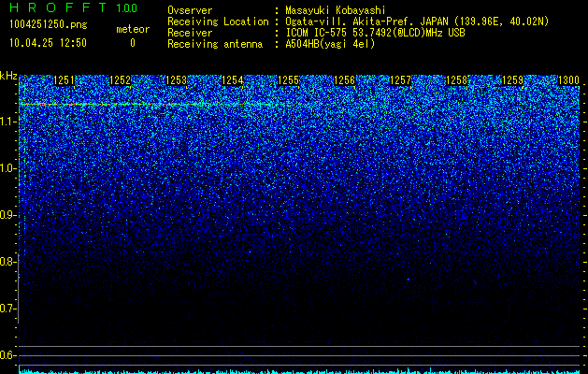Click the date stamp 10.04.25 12:50
The width and height of the screenshot is (588, 374).
48,43
